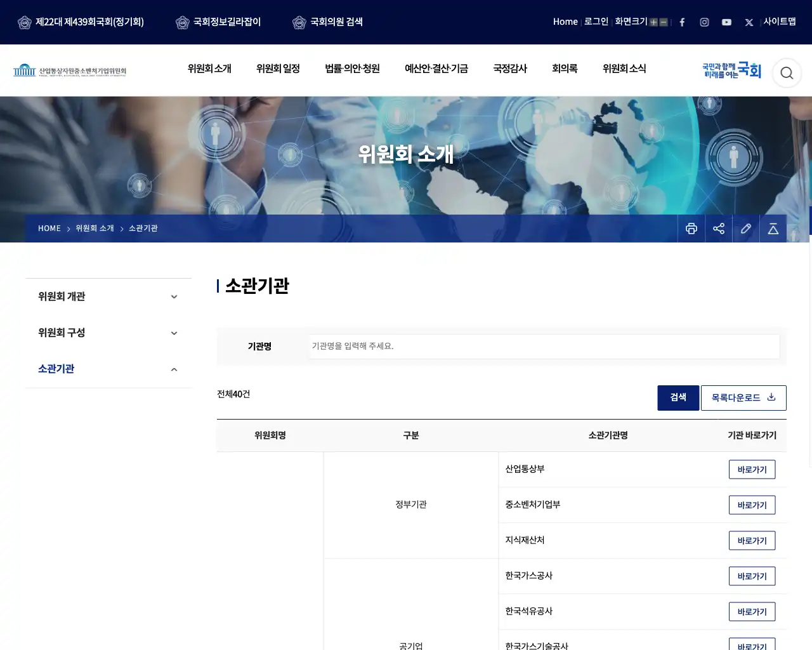Click the 기관명 search input field
The width and height of the screenshot is (812, 650).
coord(544,347)
